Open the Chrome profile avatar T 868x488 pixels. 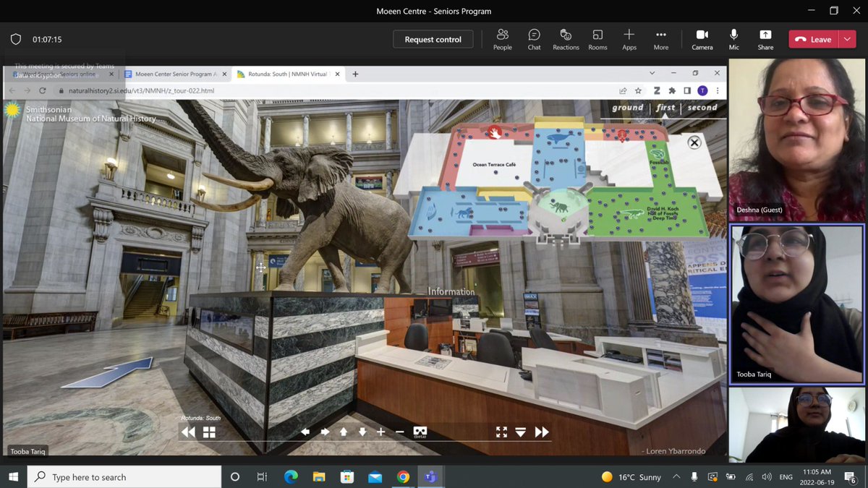(x=702, y=90)
